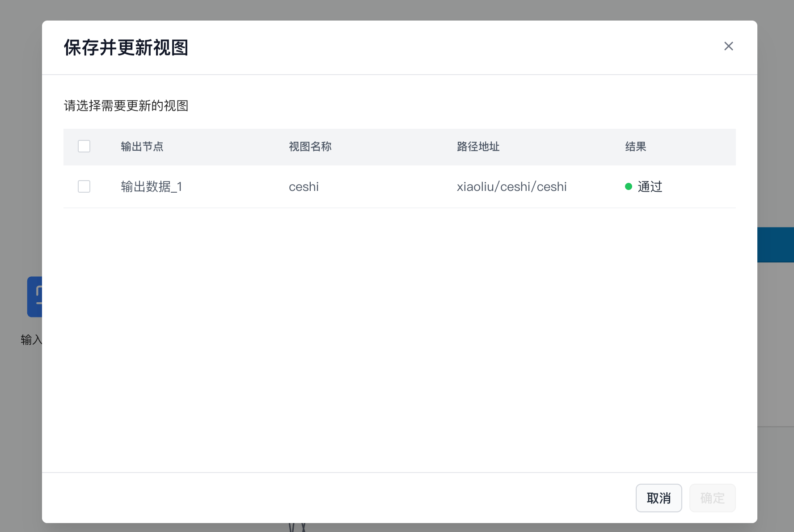Click the 保存并更新视图 dialog title
Viewport: 794px width, 532px height.
pos(126,47)
